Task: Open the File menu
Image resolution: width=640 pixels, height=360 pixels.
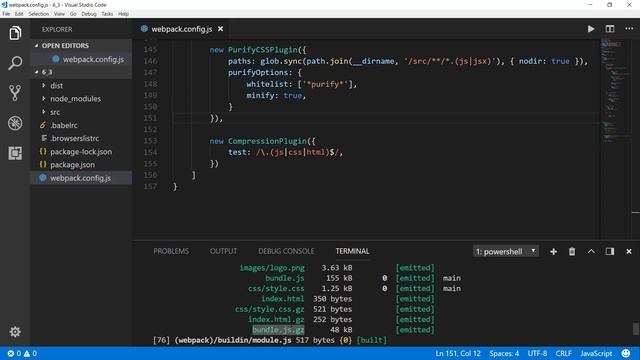Action: point(6,14)
